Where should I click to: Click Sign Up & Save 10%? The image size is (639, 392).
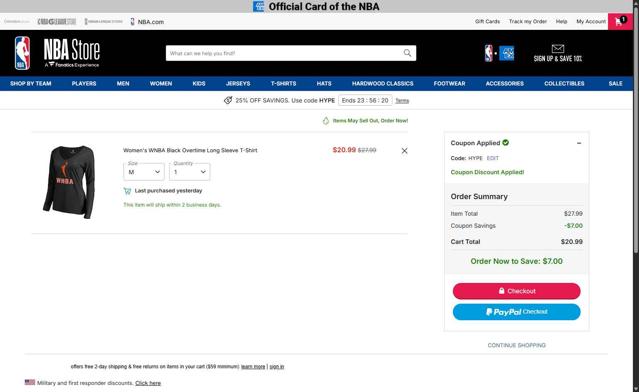click(557, 59)
